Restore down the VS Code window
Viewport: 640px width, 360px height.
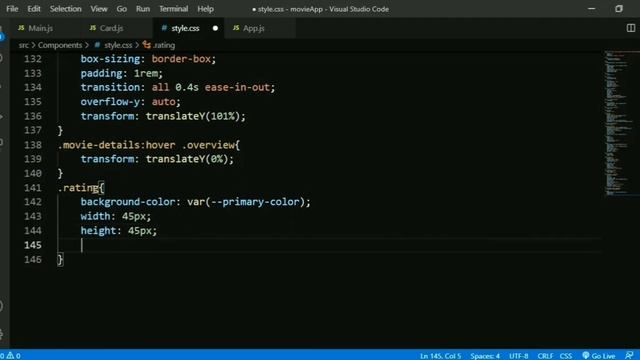(x=619, y=9)
